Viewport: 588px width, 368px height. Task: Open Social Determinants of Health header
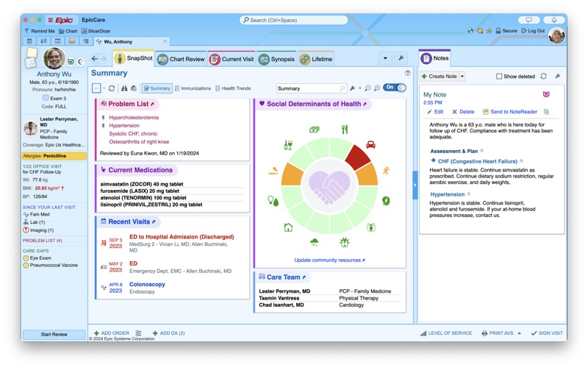click(313, 104)
